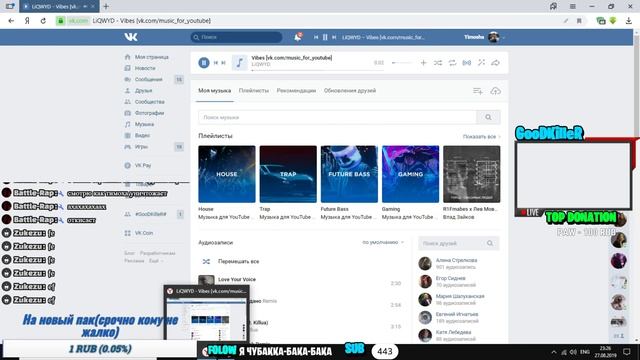Viewport: 640px width, 360px height.
Task: Open the Trap playlist cover
Action: point(288,174)
